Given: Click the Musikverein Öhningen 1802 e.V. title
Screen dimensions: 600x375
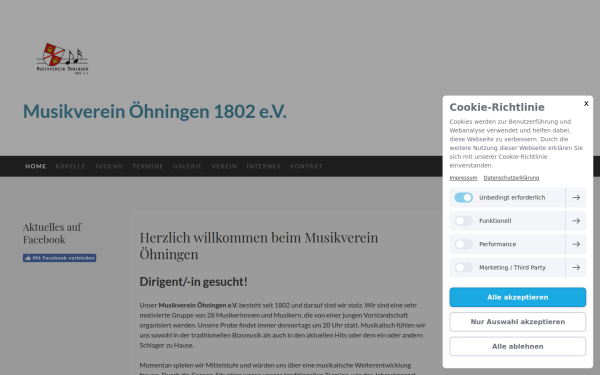Looking at the screenshot, I should coord(155,111).
